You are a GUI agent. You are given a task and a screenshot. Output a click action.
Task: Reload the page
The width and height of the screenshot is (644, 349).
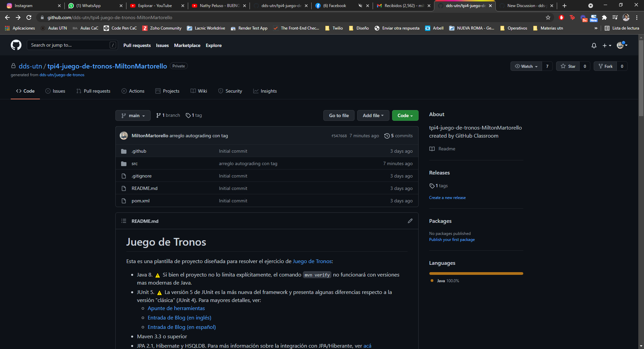pyautogui.click(x=29, y=17)
